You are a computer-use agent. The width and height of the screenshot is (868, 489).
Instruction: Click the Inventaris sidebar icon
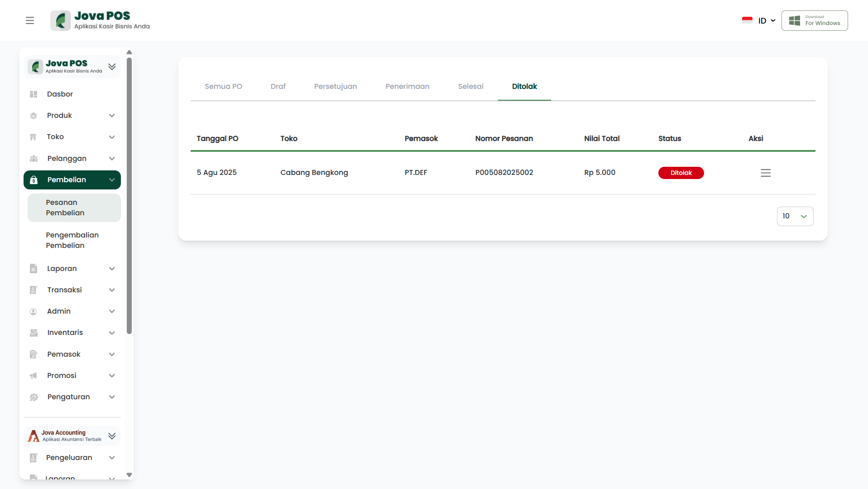click(34, 333)
